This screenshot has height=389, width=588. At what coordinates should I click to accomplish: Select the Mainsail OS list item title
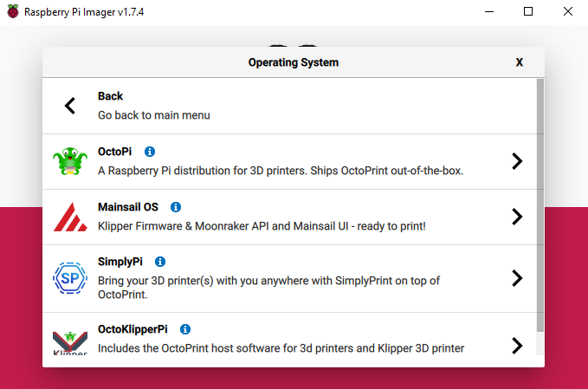click(x=128, y=207)
